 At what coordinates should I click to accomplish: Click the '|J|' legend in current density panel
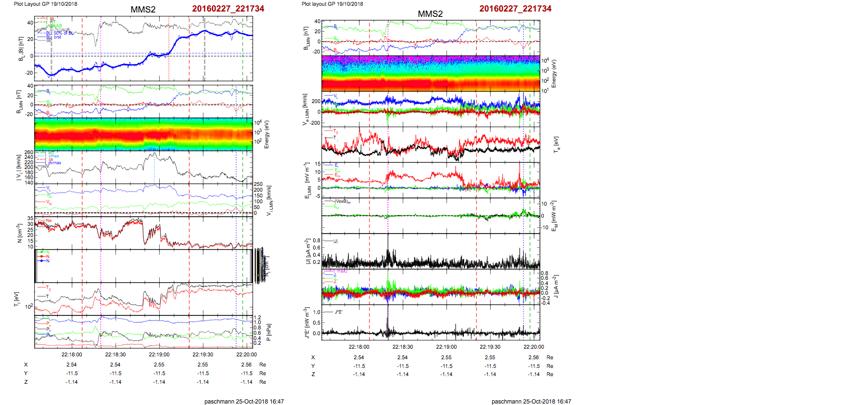pyautogui.click(x=336, y=241)
